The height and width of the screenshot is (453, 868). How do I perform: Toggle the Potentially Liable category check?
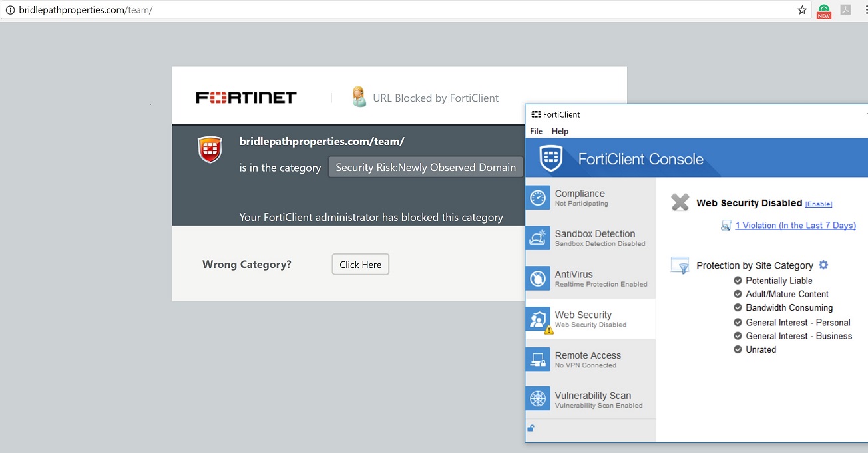point(738,281)
